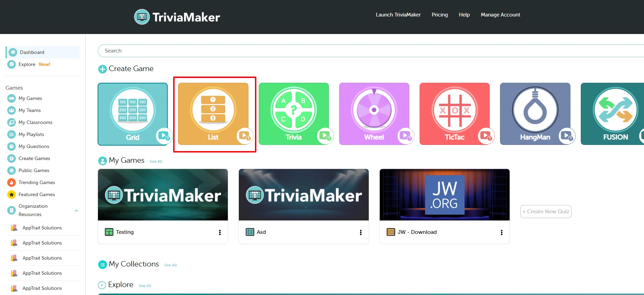Click the My Teams sidebar icon
The height and width of the screenshot is (295, 644).
12,110
